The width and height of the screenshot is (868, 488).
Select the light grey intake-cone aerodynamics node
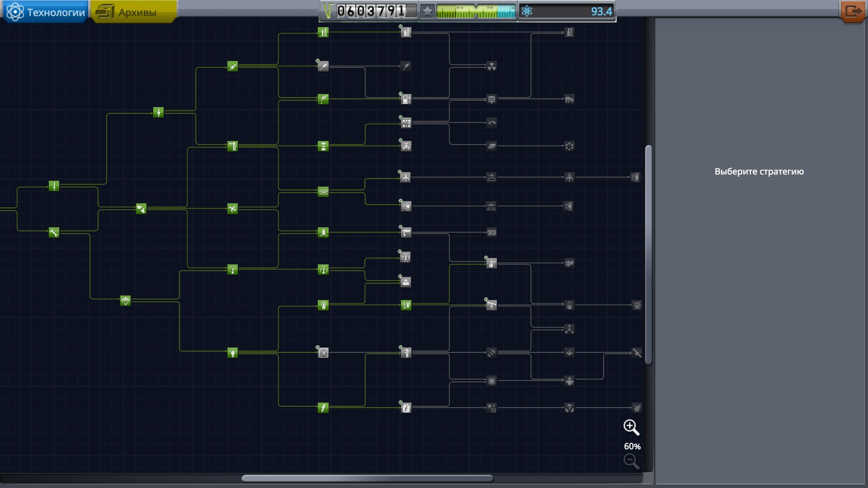point(406,206)
